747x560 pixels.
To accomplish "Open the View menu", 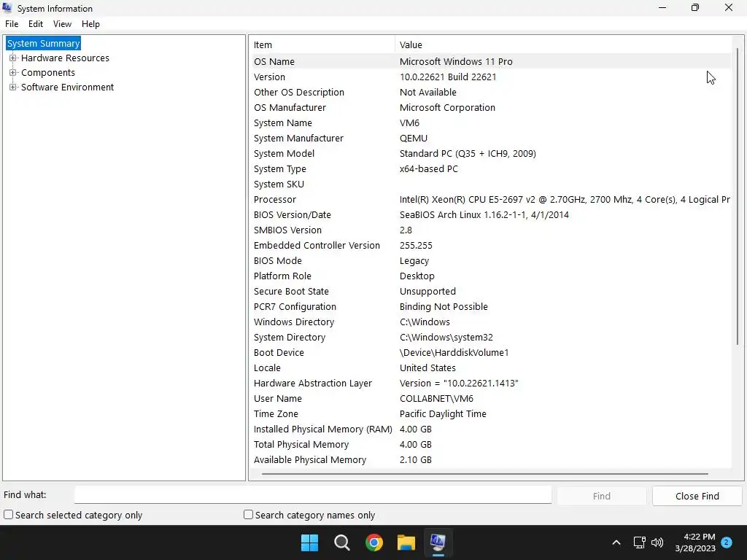I will (63, 24).
